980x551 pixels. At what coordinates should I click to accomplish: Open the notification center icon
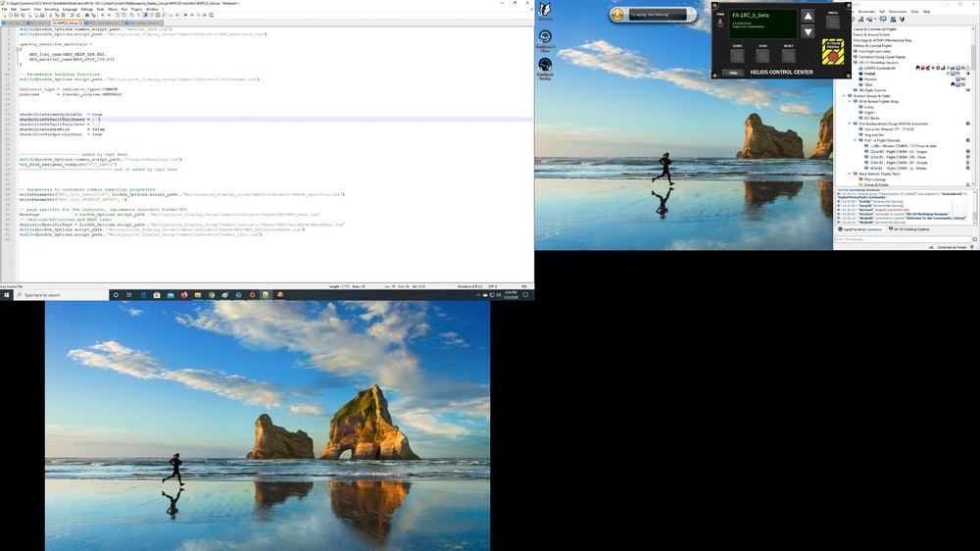click(x=525, y=295)
